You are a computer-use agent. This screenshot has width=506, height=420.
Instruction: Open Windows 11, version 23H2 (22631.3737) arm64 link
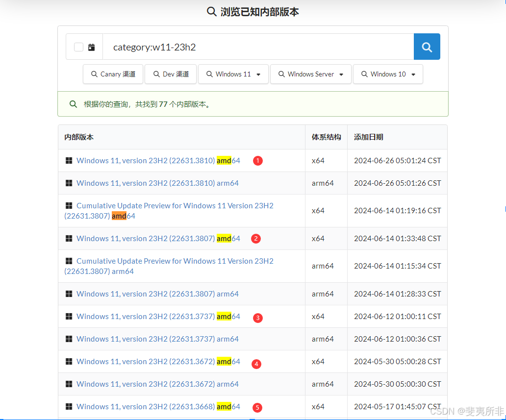(x=157, y=339)
